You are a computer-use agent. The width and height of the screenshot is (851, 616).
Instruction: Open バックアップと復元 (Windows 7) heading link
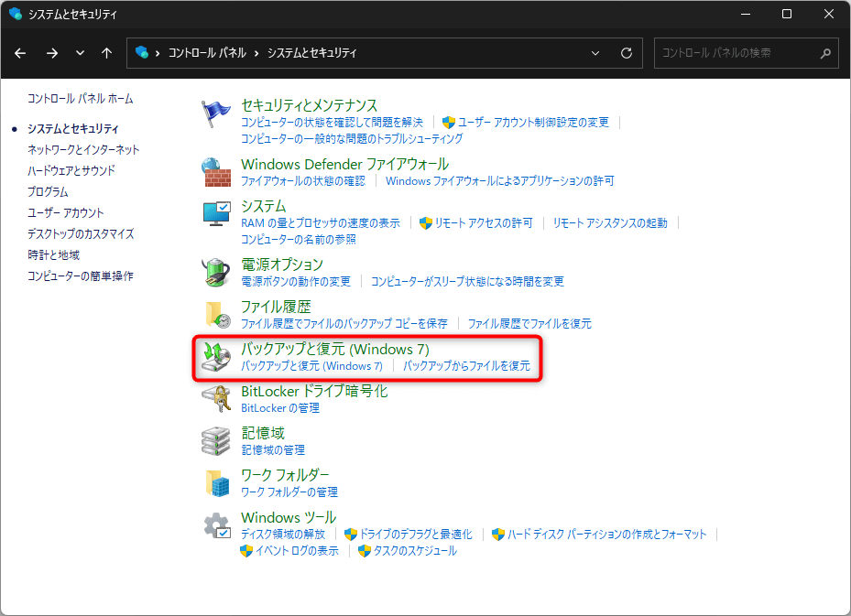pyautogui.click(x=334, y=349)
